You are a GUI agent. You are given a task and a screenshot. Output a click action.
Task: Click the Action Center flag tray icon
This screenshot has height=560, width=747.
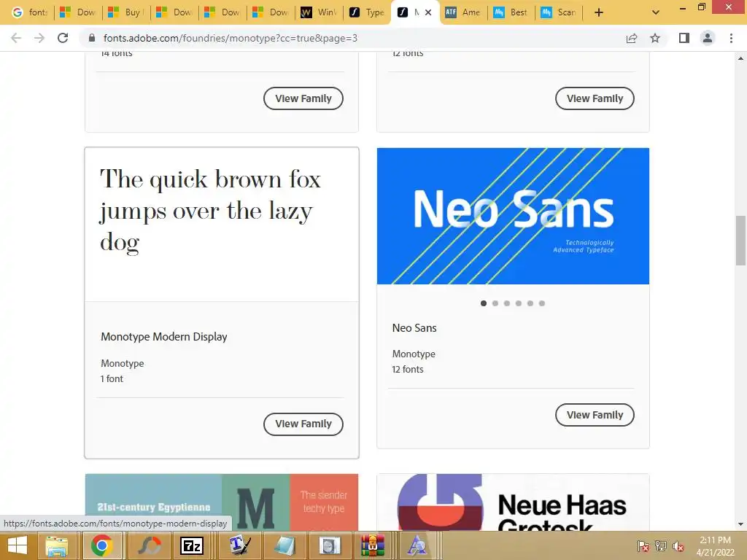643,546
